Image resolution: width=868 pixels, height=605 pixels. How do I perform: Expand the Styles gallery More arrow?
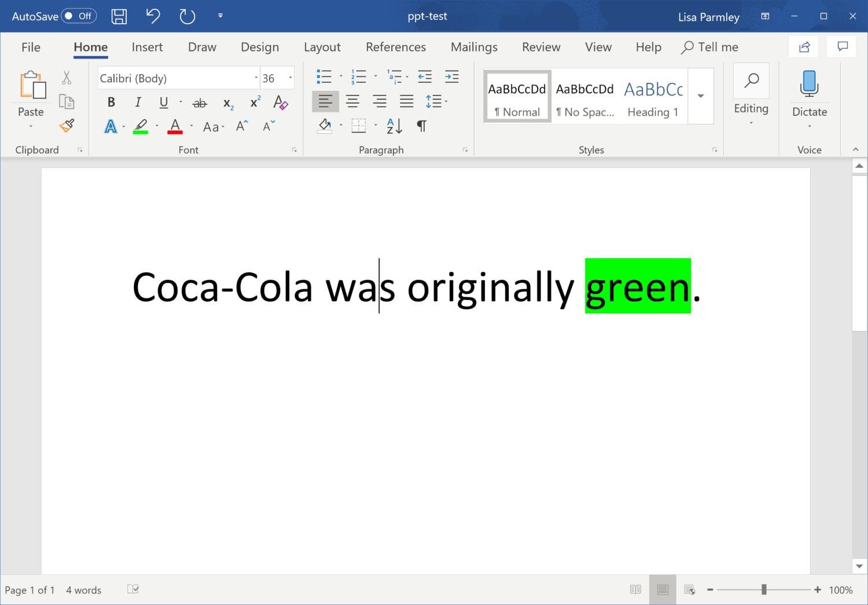(701, 96)
